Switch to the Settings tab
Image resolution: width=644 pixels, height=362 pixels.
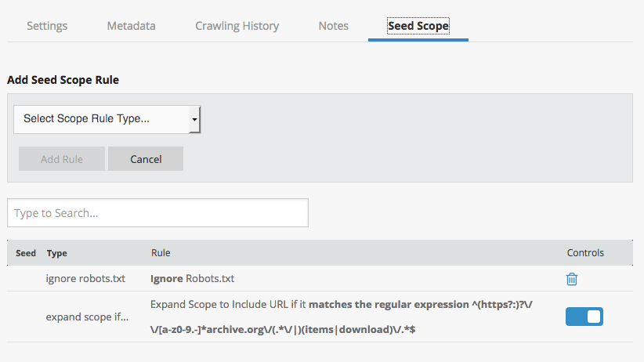coord(47,26)
